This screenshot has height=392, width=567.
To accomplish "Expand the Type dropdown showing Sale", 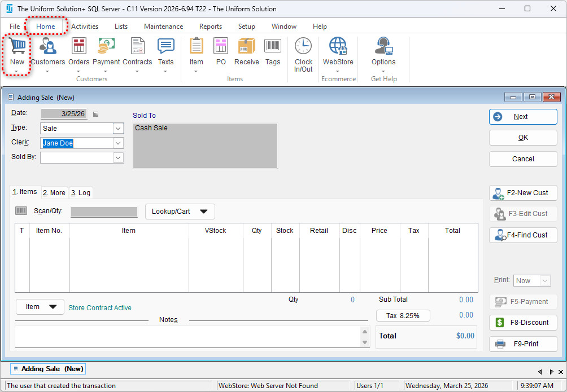I will pos(118,129).
